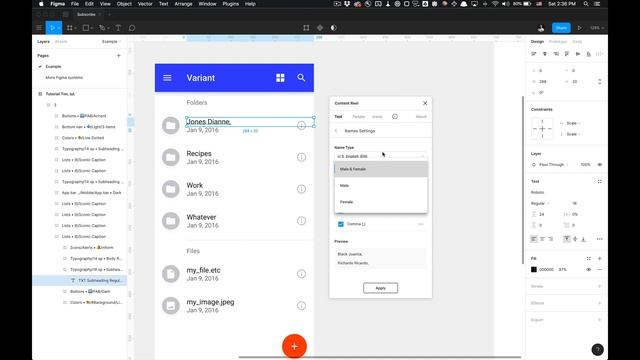
Task: Click the black fill color swatch
Action: 534,269
